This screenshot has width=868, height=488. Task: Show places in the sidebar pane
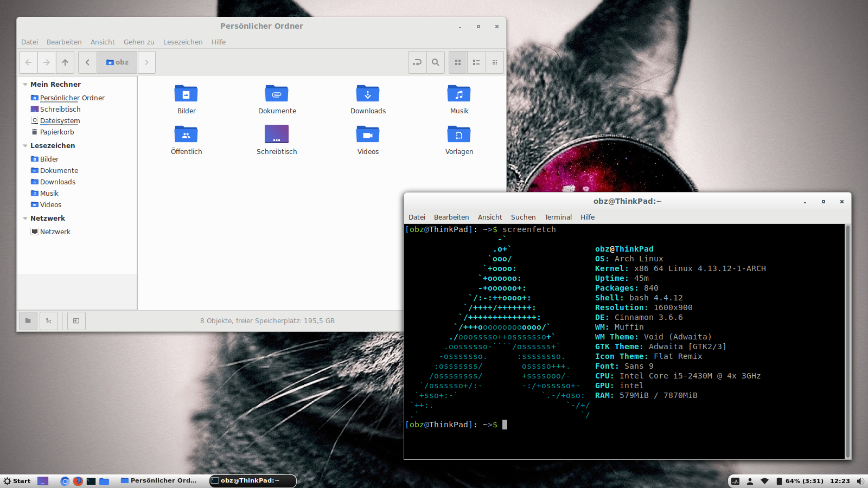[x=28, y=321]
